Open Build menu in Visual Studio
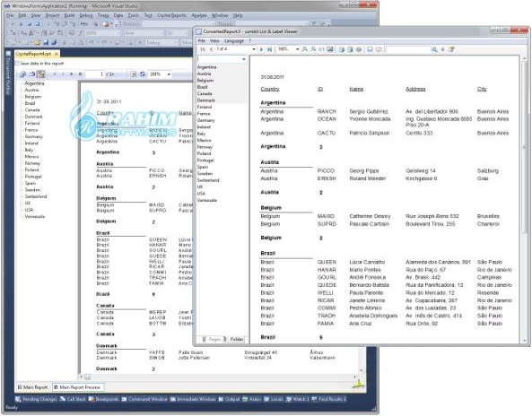 click(x=69, y=15)
